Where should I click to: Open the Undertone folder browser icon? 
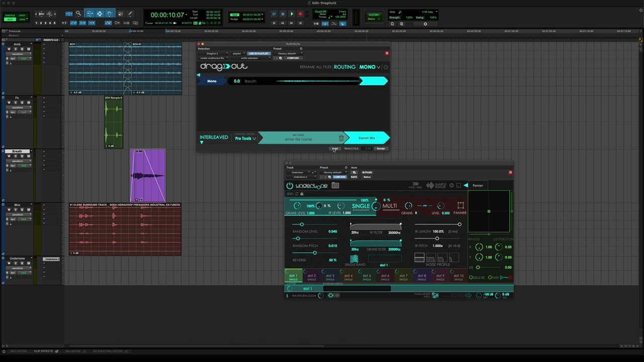click(335, 186)
